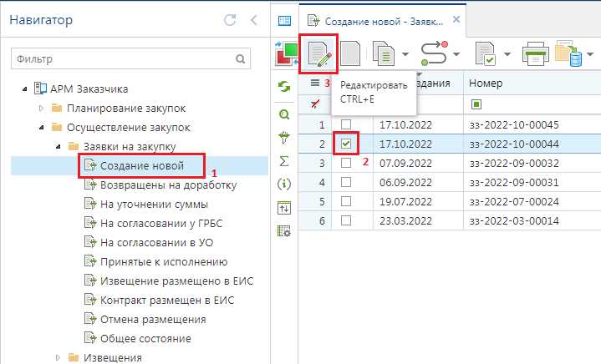Collapse the АРМ Заказчика tree node
Screen dimensions: 601x364
pos(25,89)
